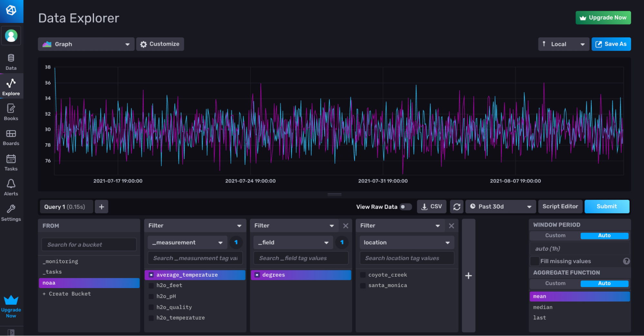Open help for Fill missing values
The width and height of the screenshot is (644, 336).
pyautogui.click(x=626, y=261)
